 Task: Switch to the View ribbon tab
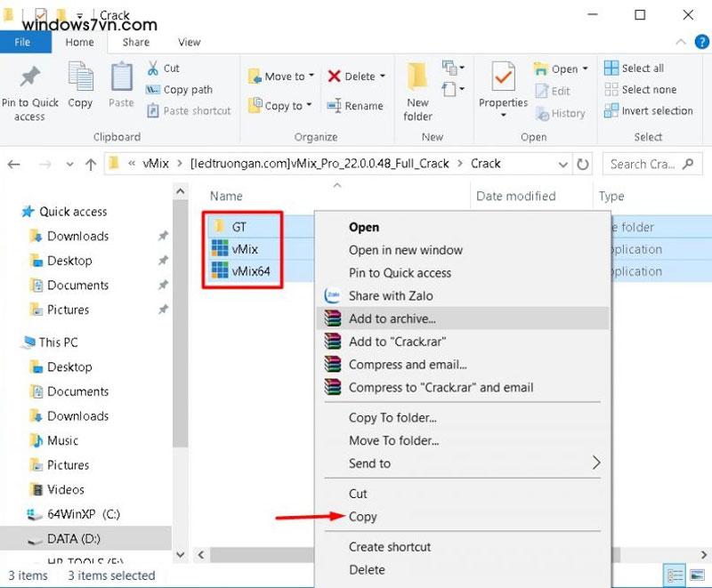coord(189,42)
